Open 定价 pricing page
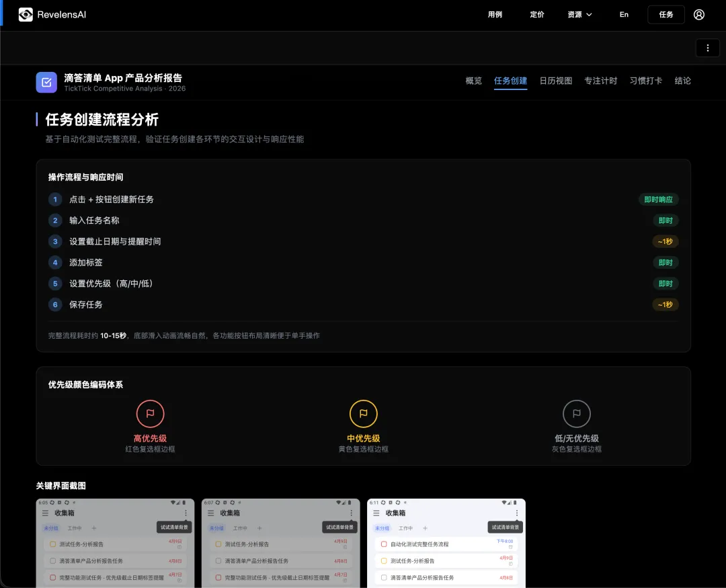726x588 pixels. coord(537,15)
